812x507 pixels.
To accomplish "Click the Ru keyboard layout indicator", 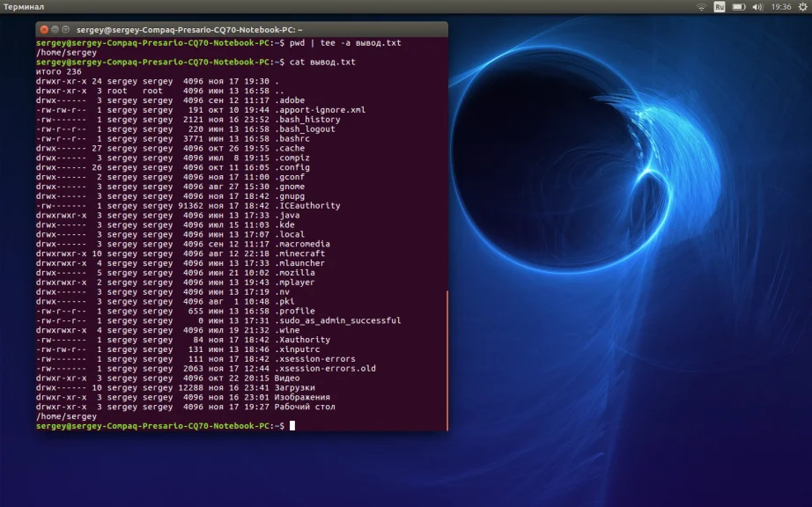I will pos(720,6).
